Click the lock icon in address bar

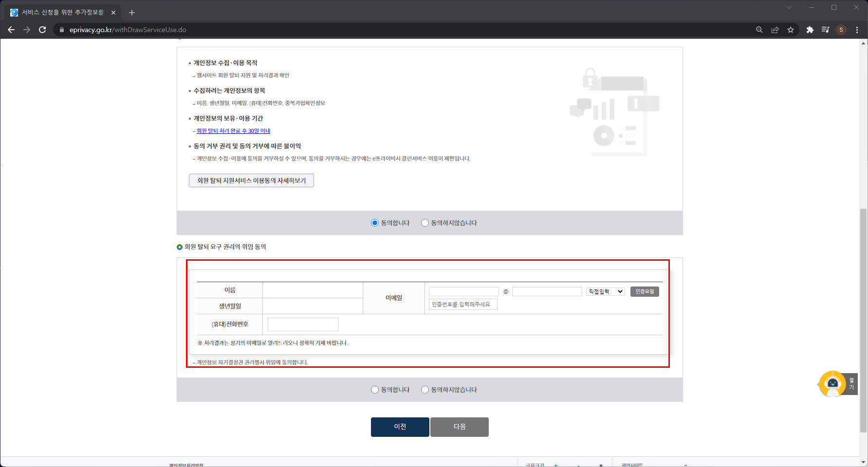(61, 30)
